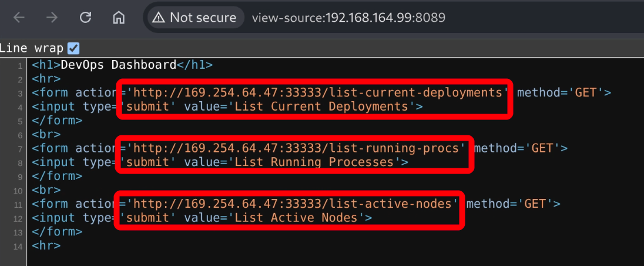Click source line number 11

(19, 204)
